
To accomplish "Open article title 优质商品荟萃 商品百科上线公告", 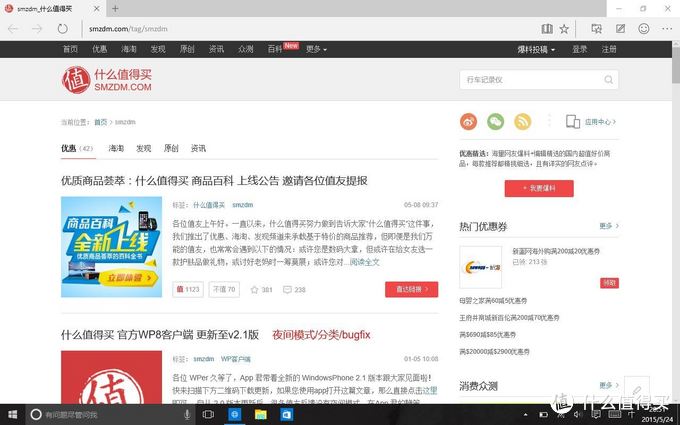I will (x=214, y=181).
